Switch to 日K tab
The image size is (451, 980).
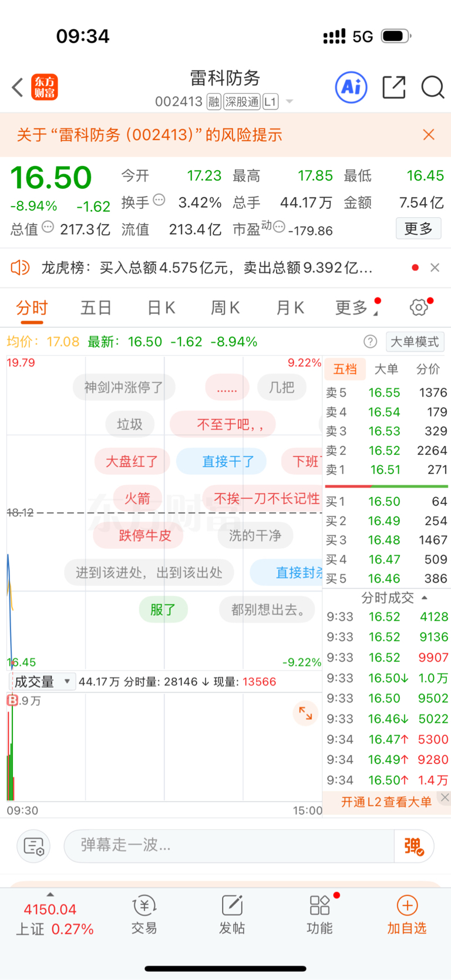161,307
